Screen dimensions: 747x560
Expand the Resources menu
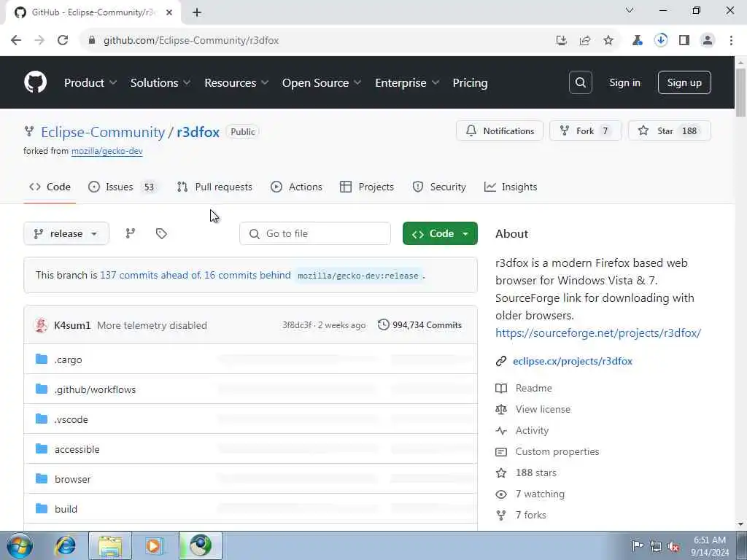[x=236, y=82]
